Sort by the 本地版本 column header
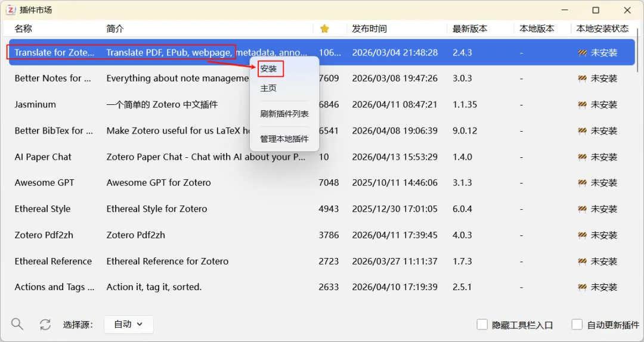 point(537,29)
